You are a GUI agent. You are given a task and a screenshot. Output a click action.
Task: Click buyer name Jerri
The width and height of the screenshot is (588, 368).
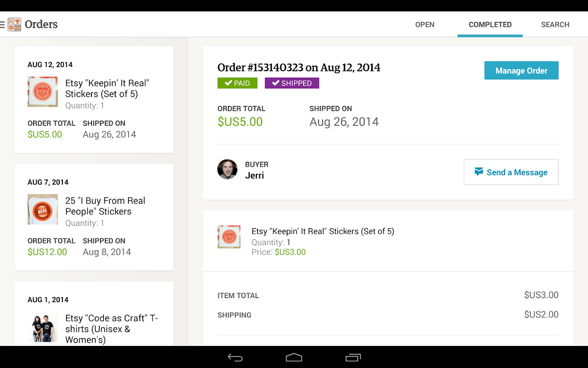point(254,175)
